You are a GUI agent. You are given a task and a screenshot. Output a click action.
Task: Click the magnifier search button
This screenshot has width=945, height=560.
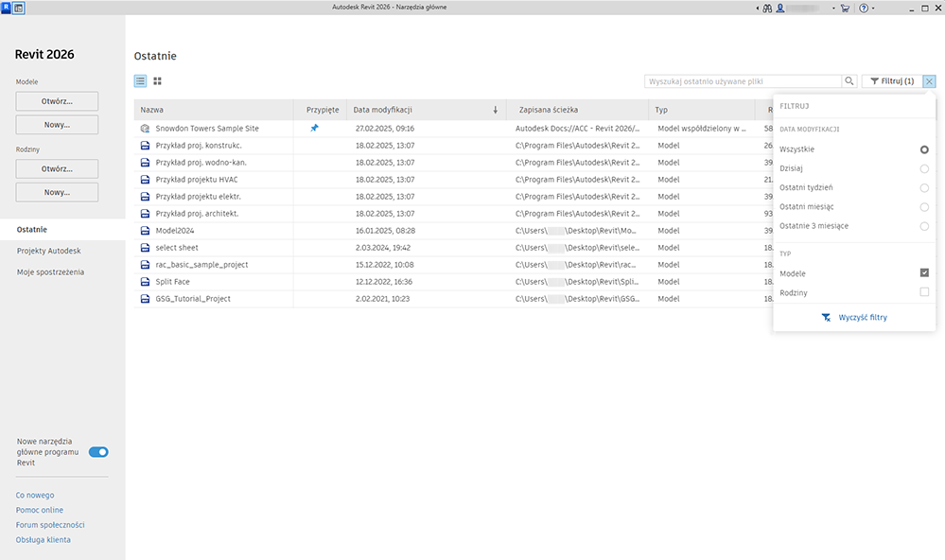pos(849,80)
